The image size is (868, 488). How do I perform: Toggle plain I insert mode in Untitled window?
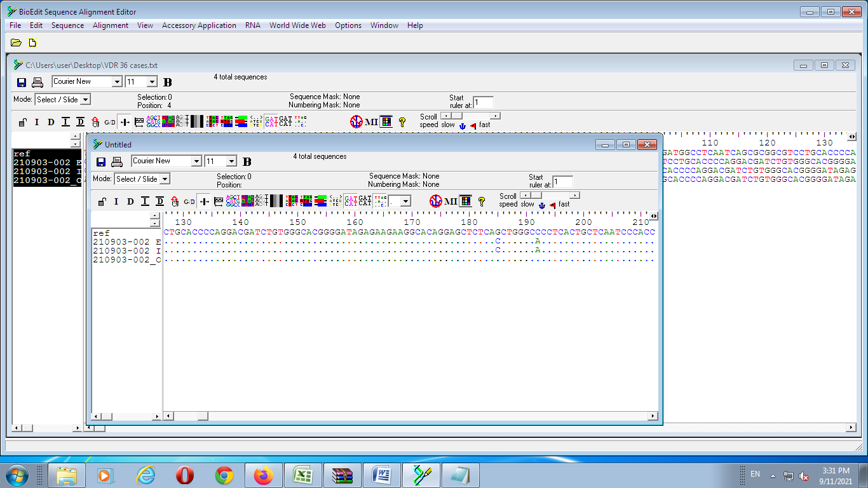(116, 201)
